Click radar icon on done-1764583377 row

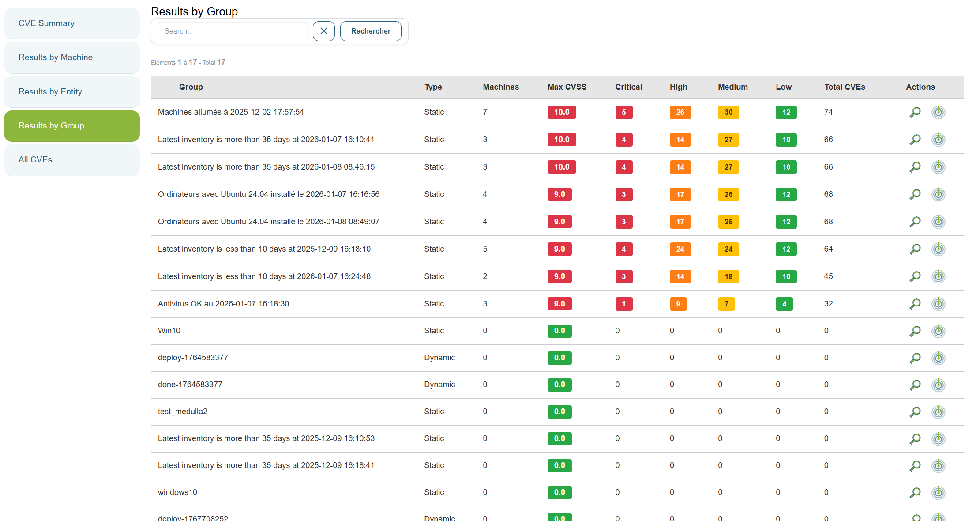(938, 385)
